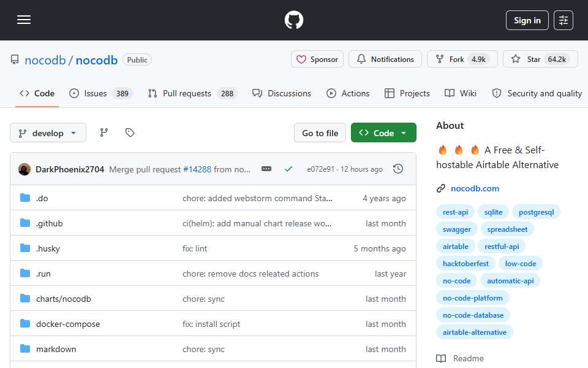Open the hamburger navigation menu

tap(24, 20)
